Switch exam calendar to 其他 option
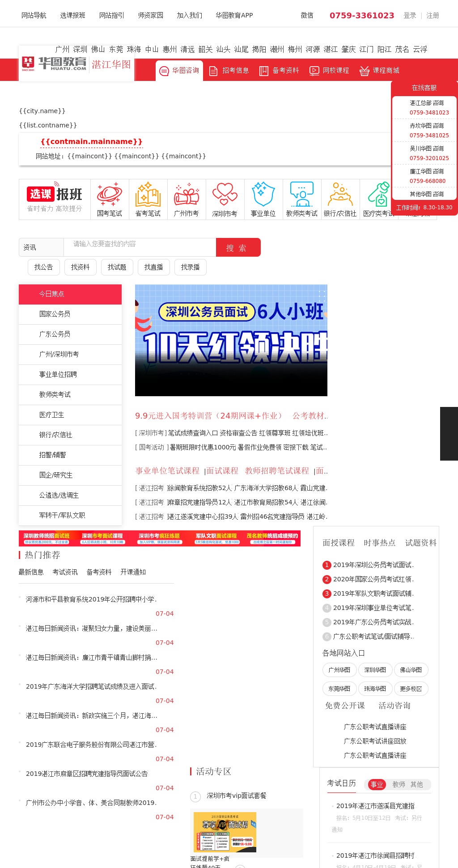The width and height of the screenshot is (458, 868). (x=416, y=784)
